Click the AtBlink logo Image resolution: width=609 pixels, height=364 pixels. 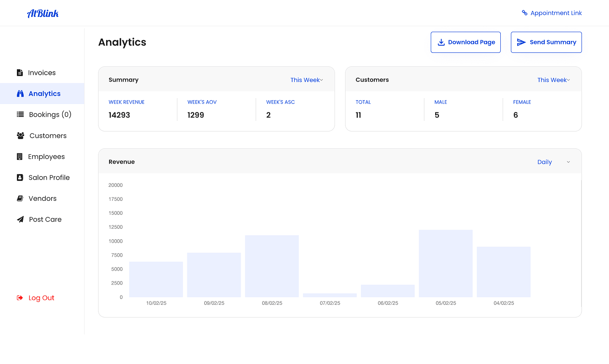[43, 14]
